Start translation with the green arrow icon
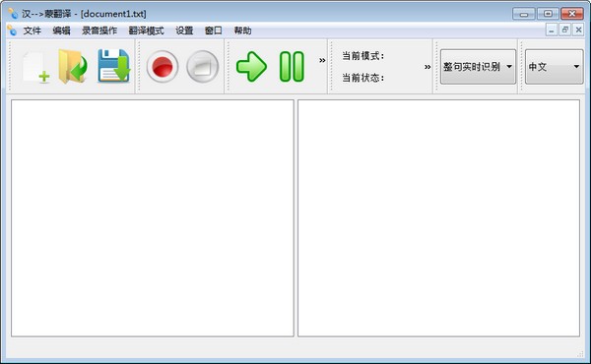Image resolution: width=591 pixels, height=364 pixels. (x=251, y=67)
